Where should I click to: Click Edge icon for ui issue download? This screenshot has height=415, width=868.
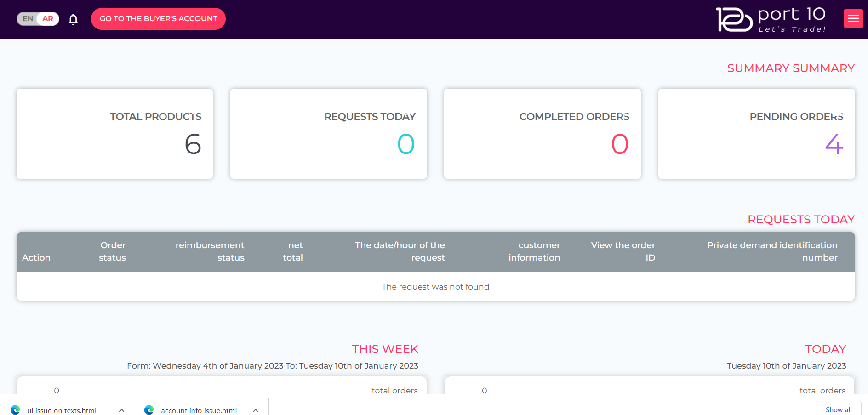pos(15,410)
